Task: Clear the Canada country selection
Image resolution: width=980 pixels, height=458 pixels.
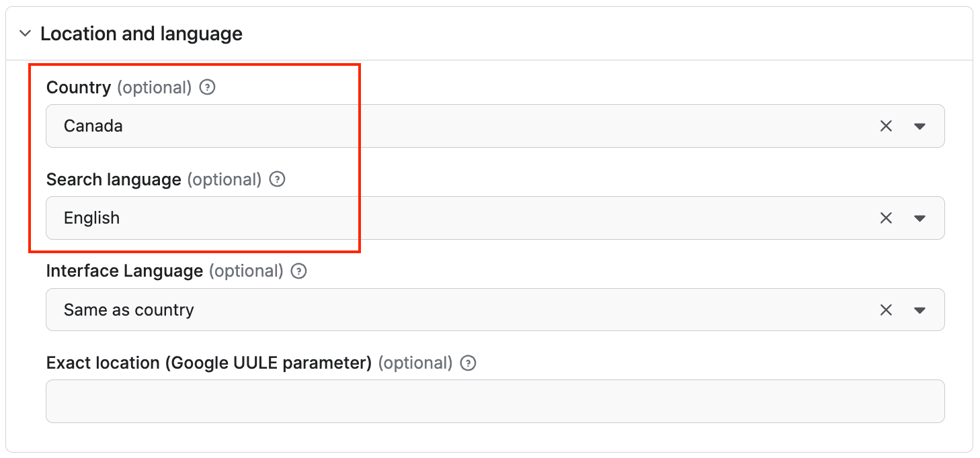Action: [x=885, y=126]
